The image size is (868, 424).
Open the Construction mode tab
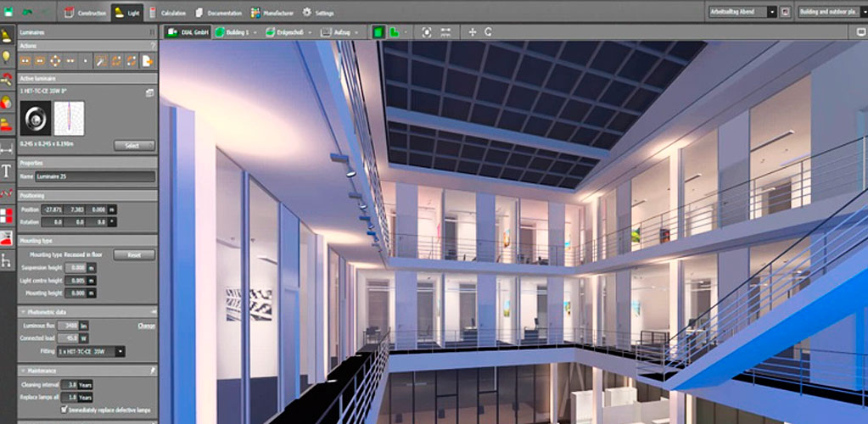(x=87, y=13)
